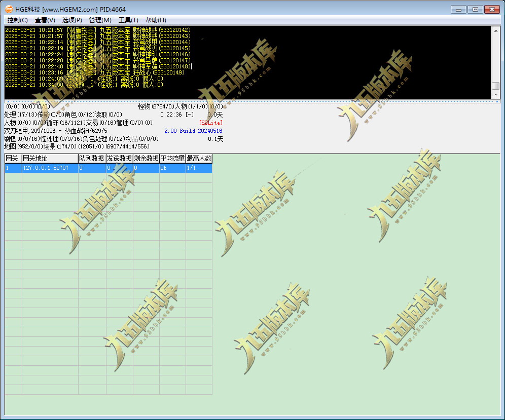Screen dimensions: 505x420
Task: Click the 最高人数 column header
Action: click(x=199, y=159)
